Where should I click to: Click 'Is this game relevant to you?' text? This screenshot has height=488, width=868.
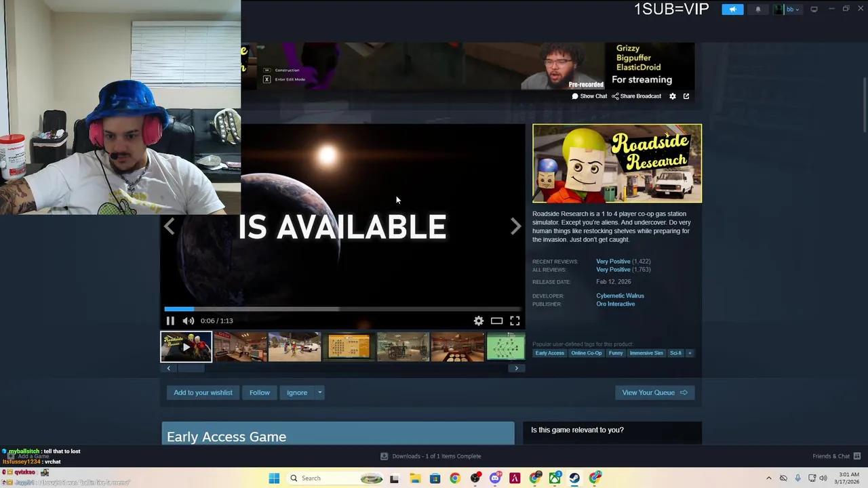tap(577, 430)
